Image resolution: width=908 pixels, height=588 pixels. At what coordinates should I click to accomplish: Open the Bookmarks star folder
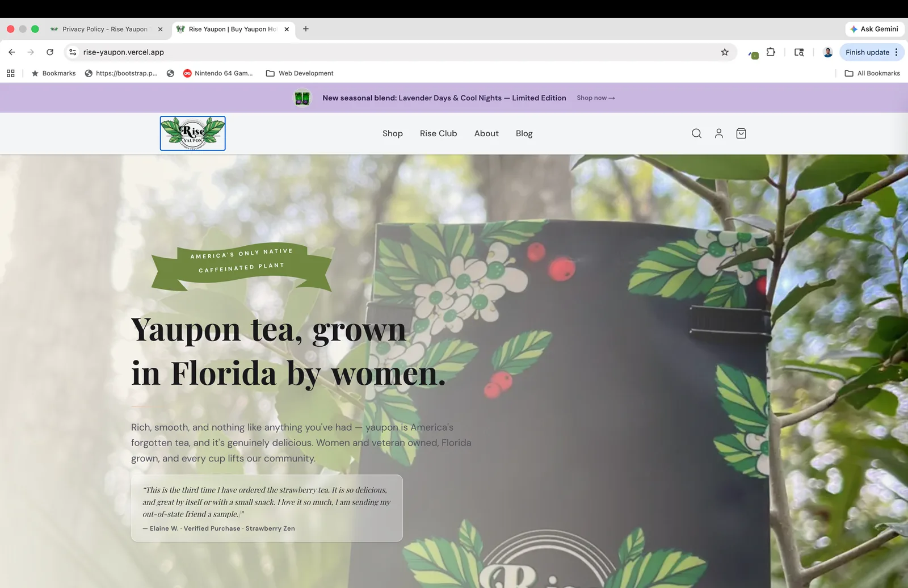click(x=53, y=73)
